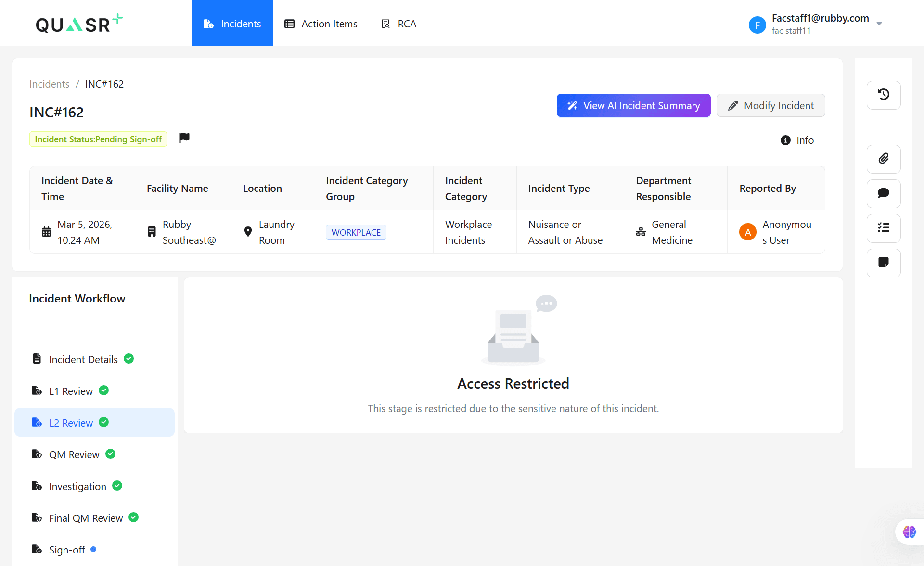Viewport: 924px width, 566px height.
Task: Open the history clock icon in sidebar
Action: [x=883, y=95]
